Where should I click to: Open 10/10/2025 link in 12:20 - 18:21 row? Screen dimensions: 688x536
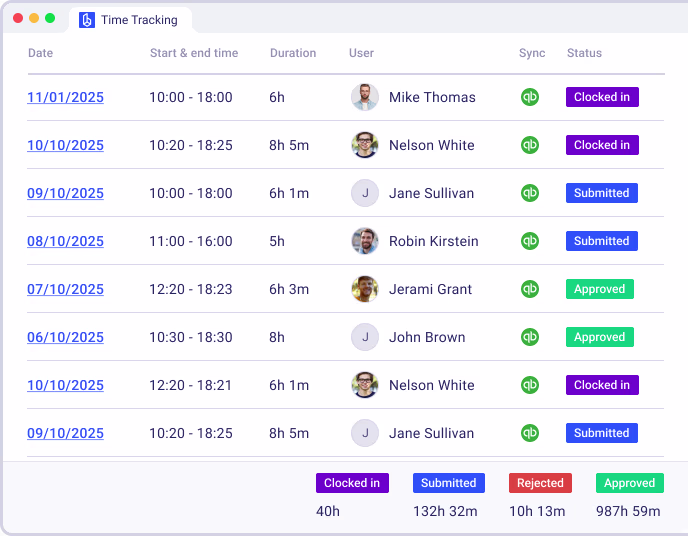pyautogui.click(x=65, y=386)
